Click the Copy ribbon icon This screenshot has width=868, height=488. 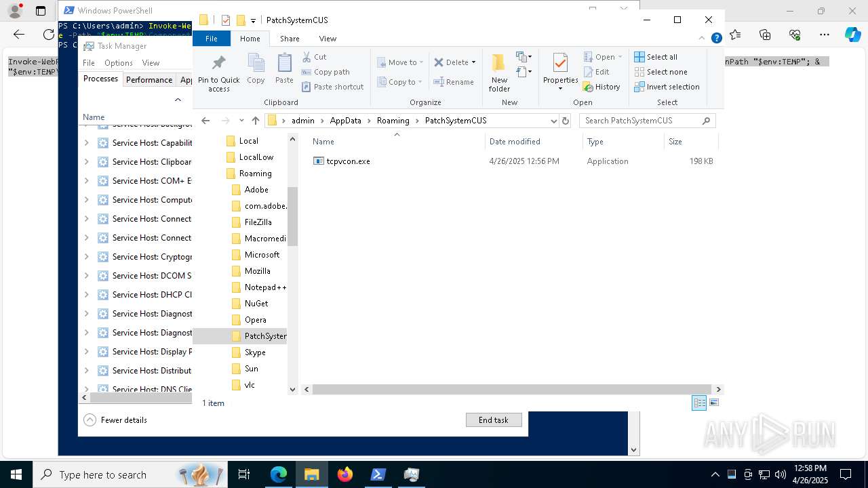click(x=256, y=69)
